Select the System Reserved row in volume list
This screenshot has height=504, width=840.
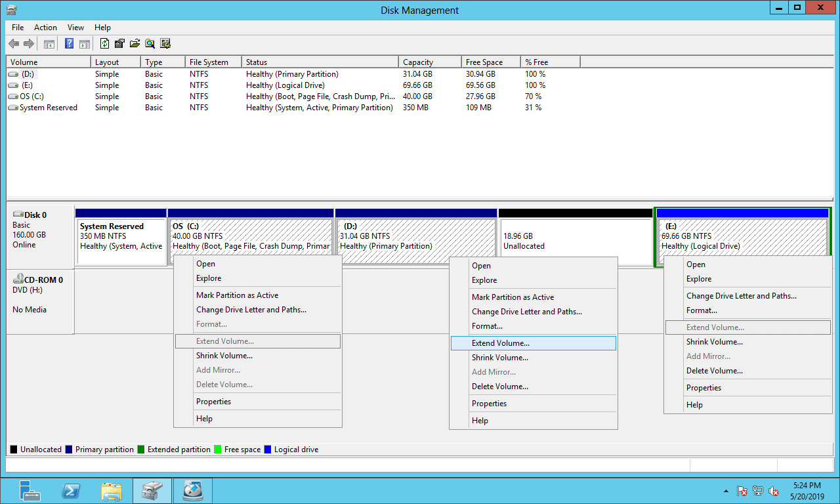pyautogui.click(x=48, y=108)
